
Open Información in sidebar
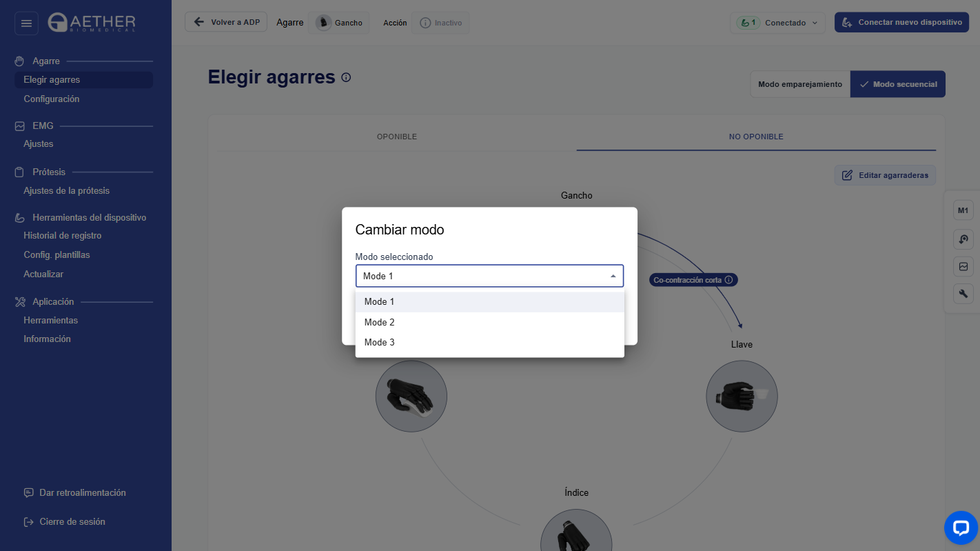[x=48, y=339]
